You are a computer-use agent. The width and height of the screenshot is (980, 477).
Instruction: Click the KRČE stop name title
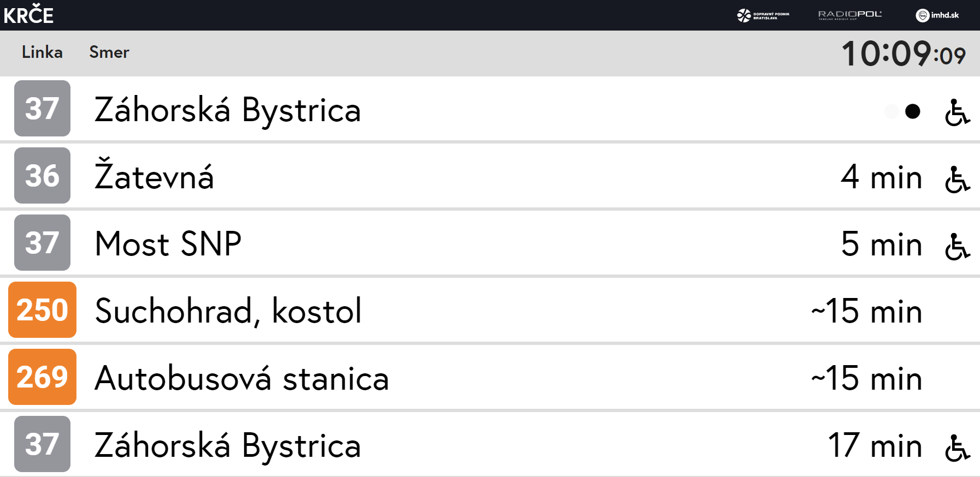[x=28, y=15]
